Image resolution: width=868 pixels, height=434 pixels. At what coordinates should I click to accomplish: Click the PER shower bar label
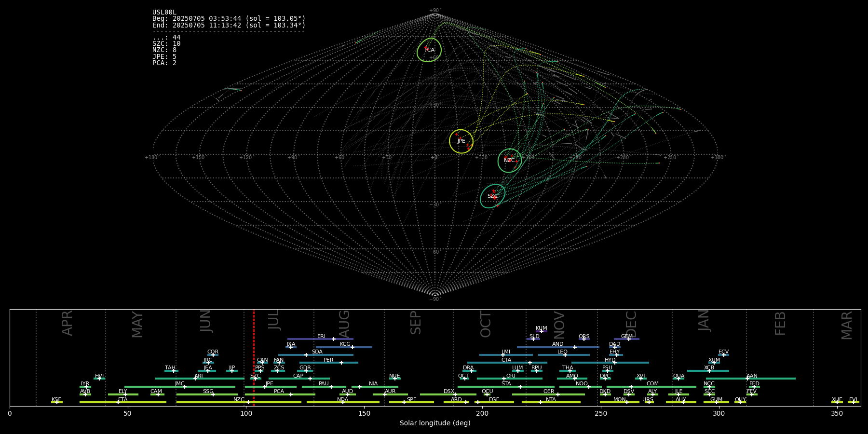328,360
